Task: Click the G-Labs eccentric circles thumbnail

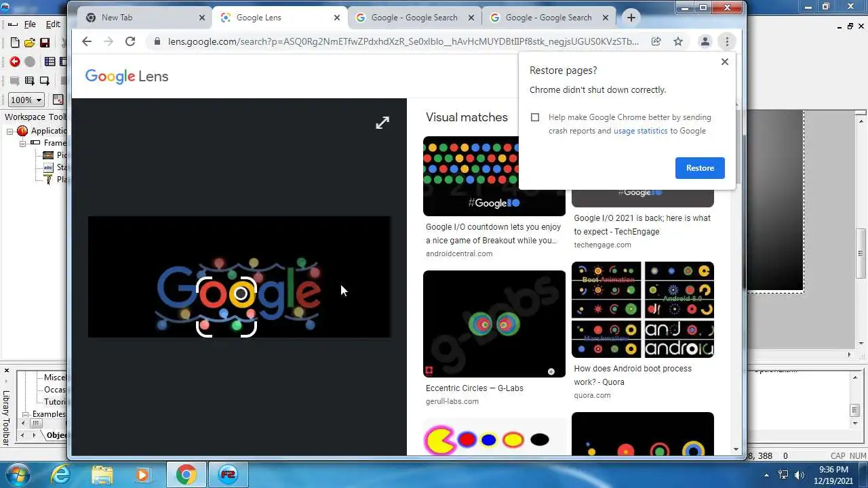Action: point(494,324)
